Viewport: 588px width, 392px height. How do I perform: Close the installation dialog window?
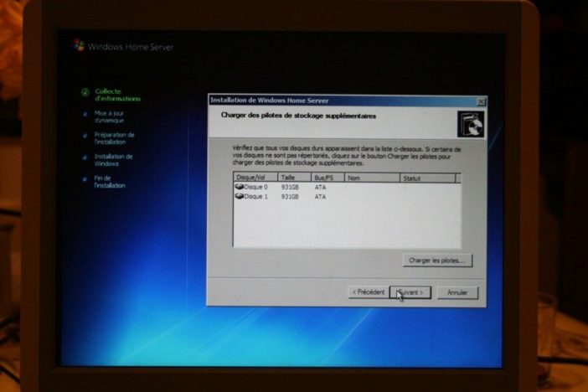click(481, 101)
